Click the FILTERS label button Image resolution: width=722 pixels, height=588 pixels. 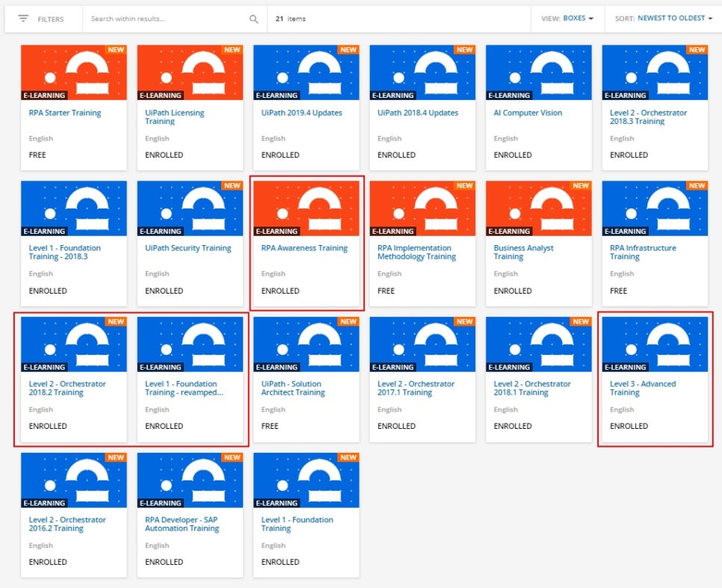pos(51,19)
